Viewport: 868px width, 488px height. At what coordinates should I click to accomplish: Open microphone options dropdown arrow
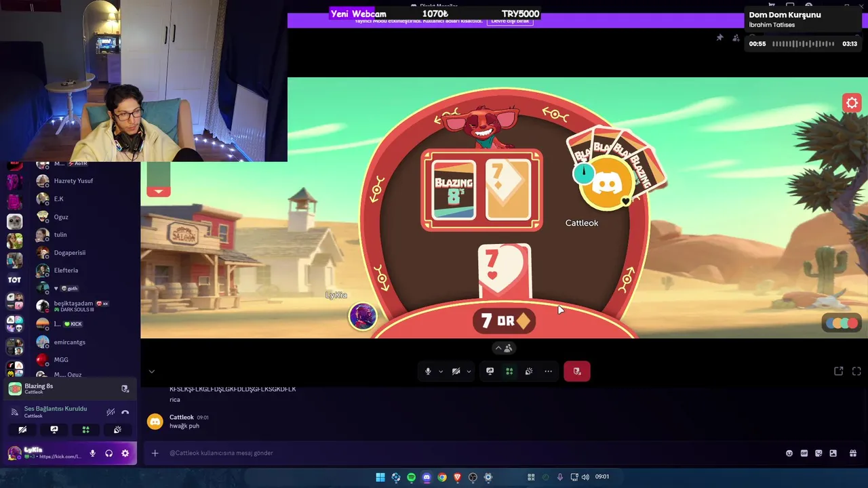coord(441,371)
